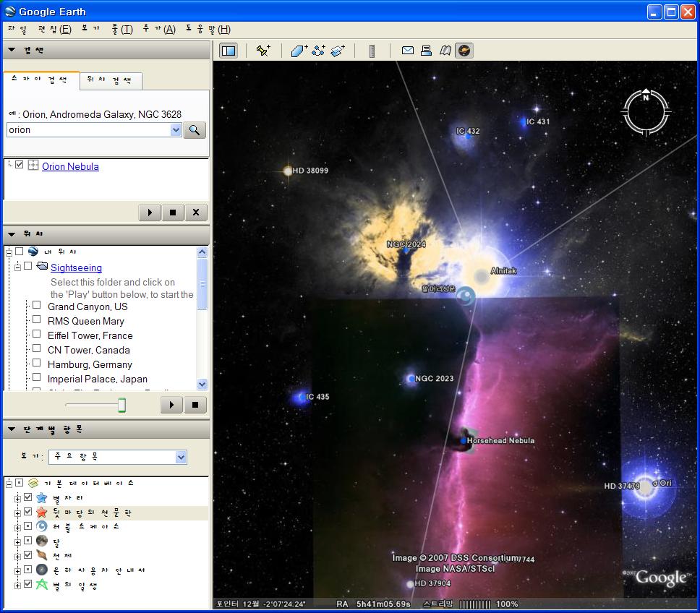700x613 pixels.
Task: Select the add polygon tool
Action: coord(299,51)
